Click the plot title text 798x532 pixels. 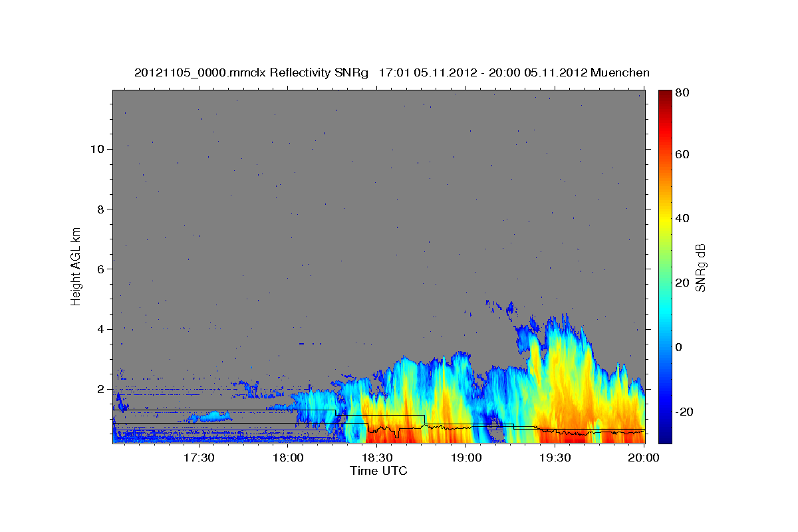[x=392, y=72]
